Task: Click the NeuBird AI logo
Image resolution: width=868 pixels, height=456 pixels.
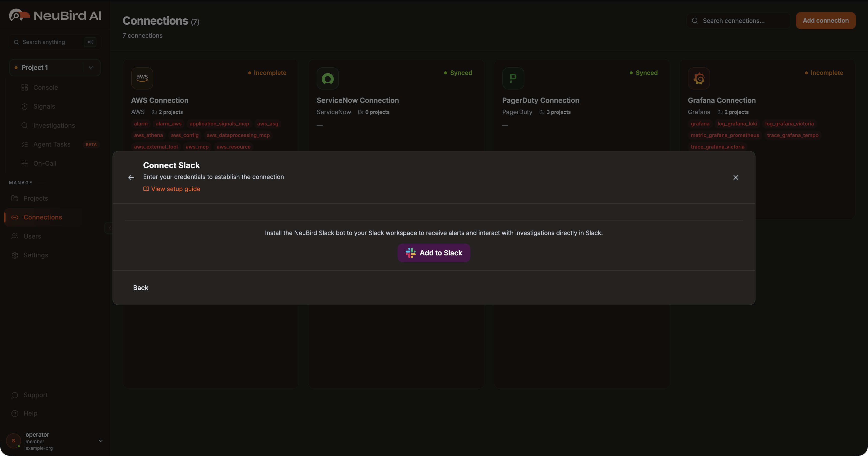Action: pos(55,16)
